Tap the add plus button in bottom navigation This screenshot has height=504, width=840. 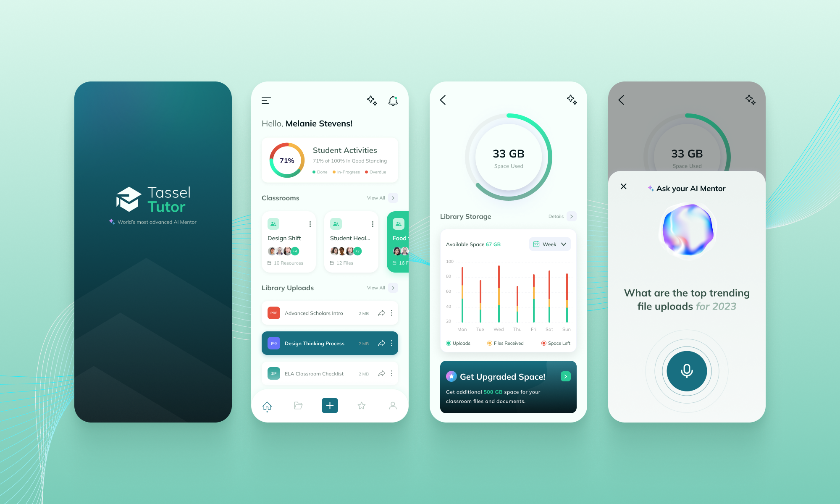[330, 406]
